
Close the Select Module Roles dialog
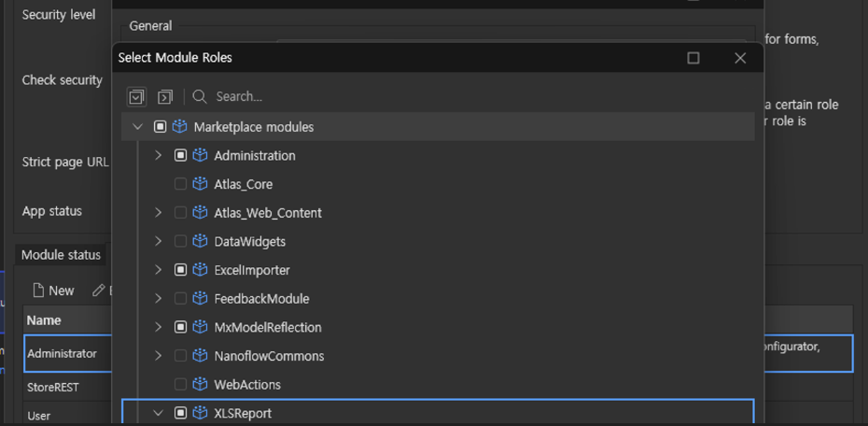[740, 58]
